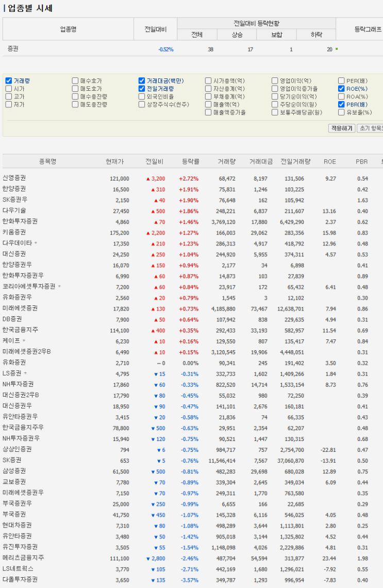383x588 pixels.
Task: Check the 고가 option
Action: pos(9,96)
